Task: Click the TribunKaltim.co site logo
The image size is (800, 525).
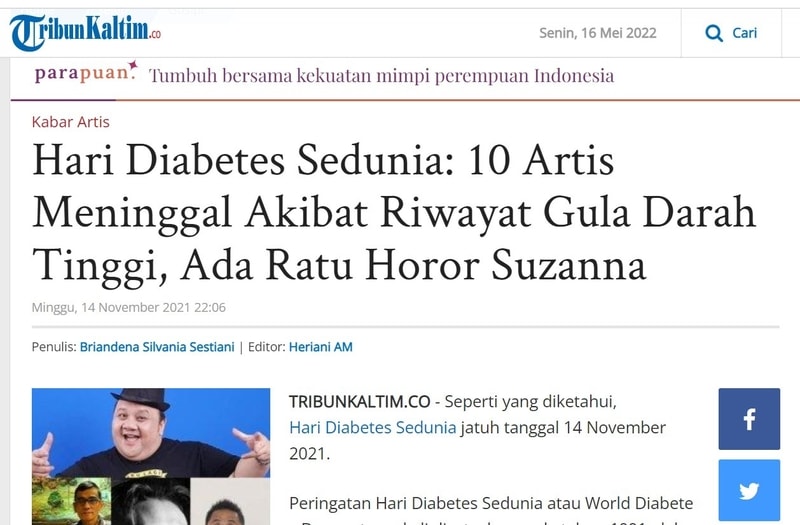Action: [x=85, y=33]
